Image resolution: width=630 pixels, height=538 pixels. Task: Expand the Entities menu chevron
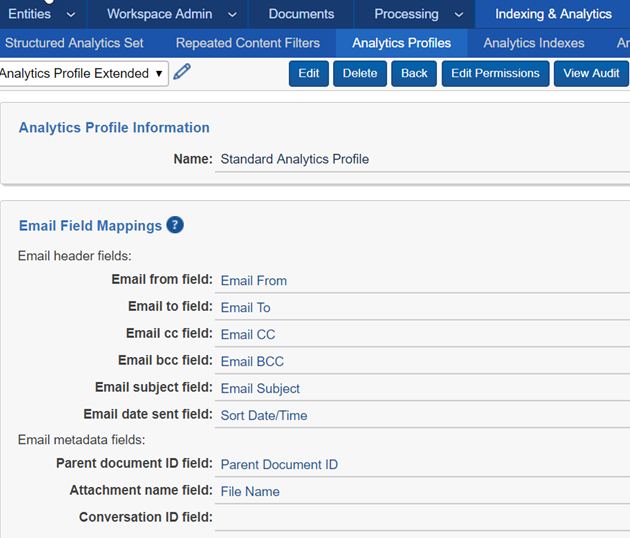(71, 15)
